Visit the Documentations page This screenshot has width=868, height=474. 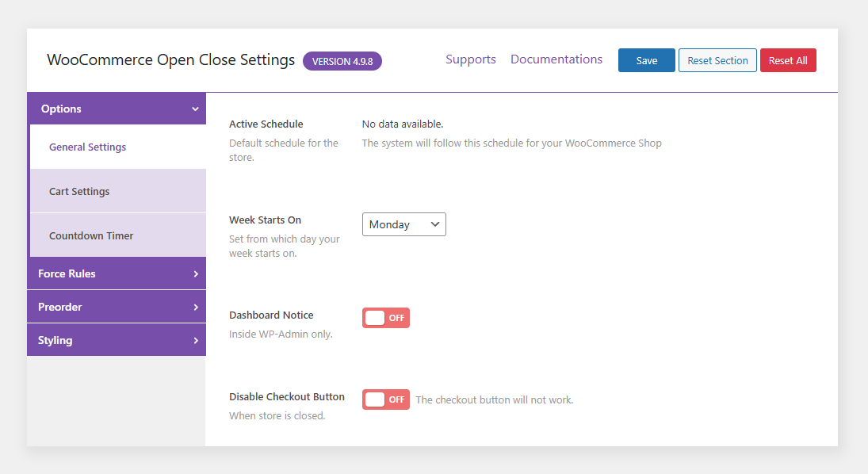(x=556, y=59)
